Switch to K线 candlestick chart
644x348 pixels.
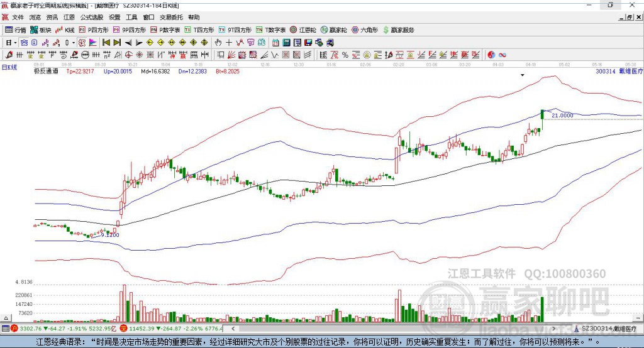(x=65, y=30)
